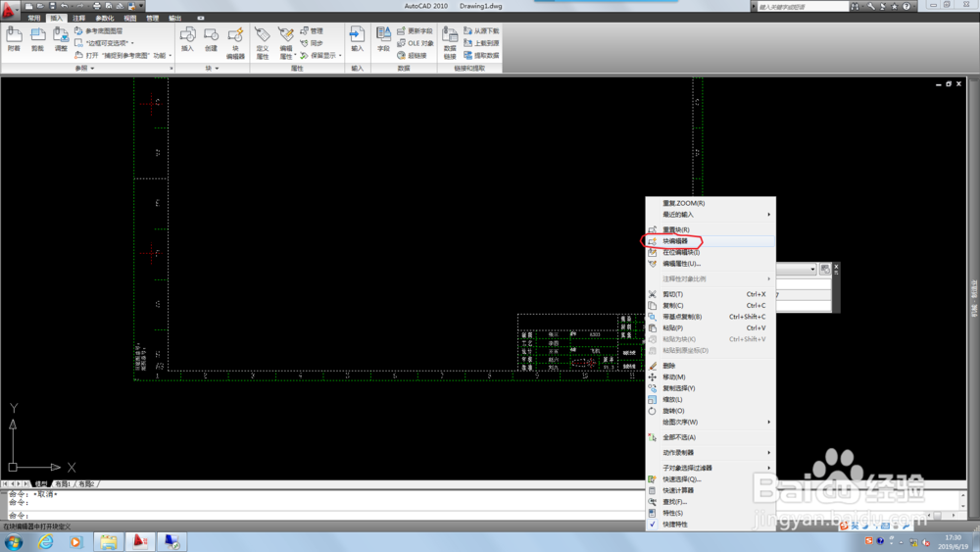This screenshot has height=552, width=980.
Task: Switch to the 注释 ribbon tab
Action: pos(79,18)
